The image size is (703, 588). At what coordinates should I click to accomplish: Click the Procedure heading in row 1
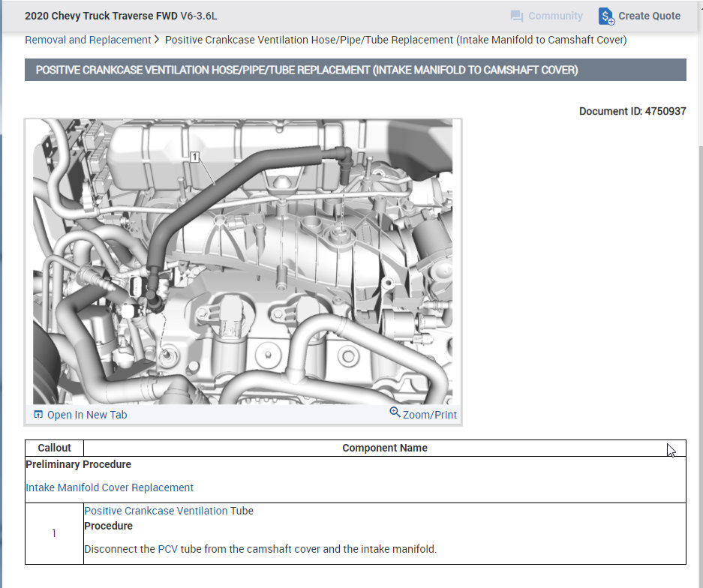click(x=108, y=526)
